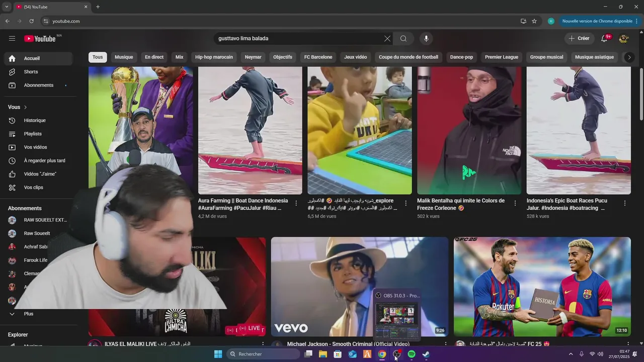644x362 pixels.
Task: Select the Jeux vidéo filter chip
Action: coord(355,57)
